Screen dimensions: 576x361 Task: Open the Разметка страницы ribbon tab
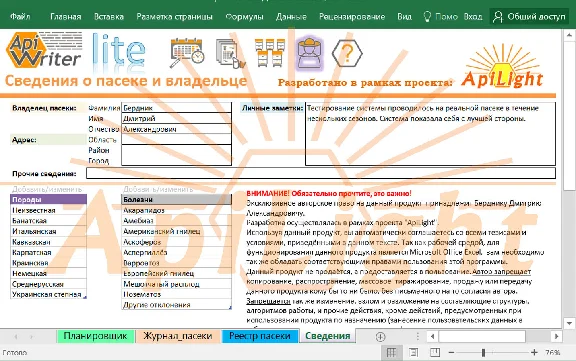pyautogui.click(x=174, y=17)
